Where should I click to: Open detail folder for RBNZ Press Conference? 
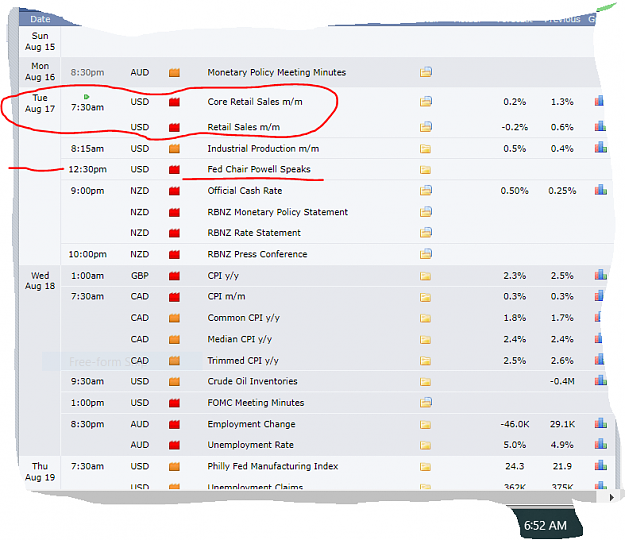point(425,254)
